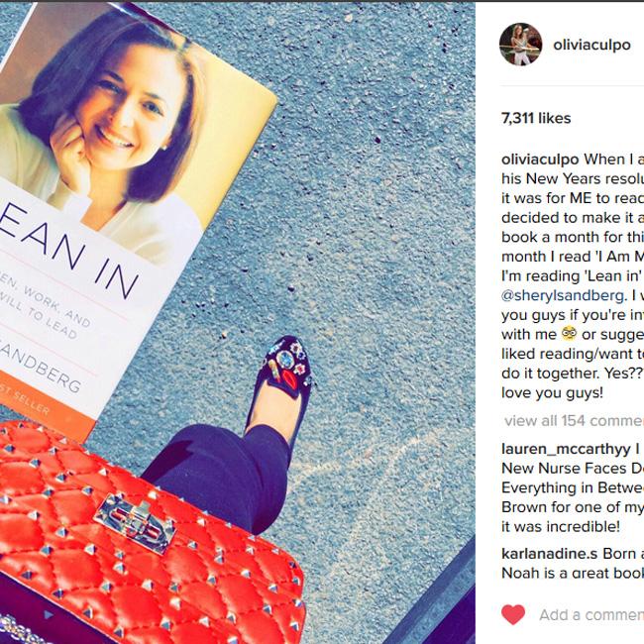The width and height of the screenshot is (644, 644).
Task: Open oliviaculpo username in post header
Action: coord(591,45)
